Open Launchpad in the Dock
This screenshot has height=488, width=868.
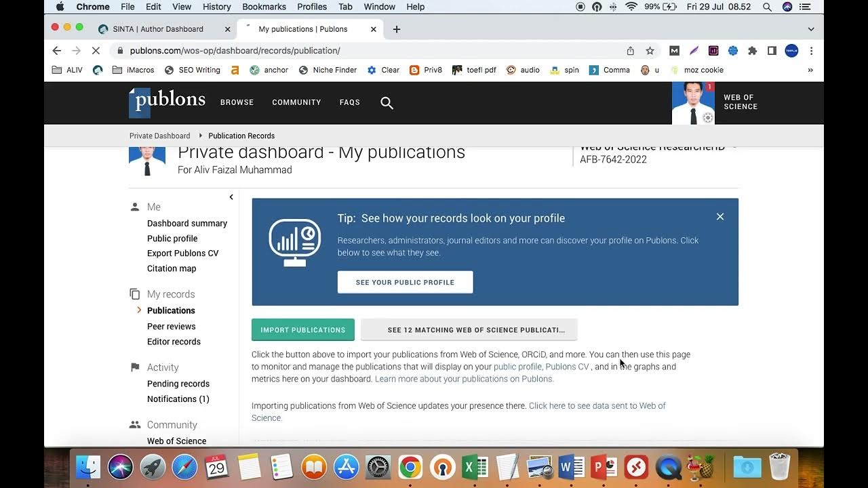[153, 467]
